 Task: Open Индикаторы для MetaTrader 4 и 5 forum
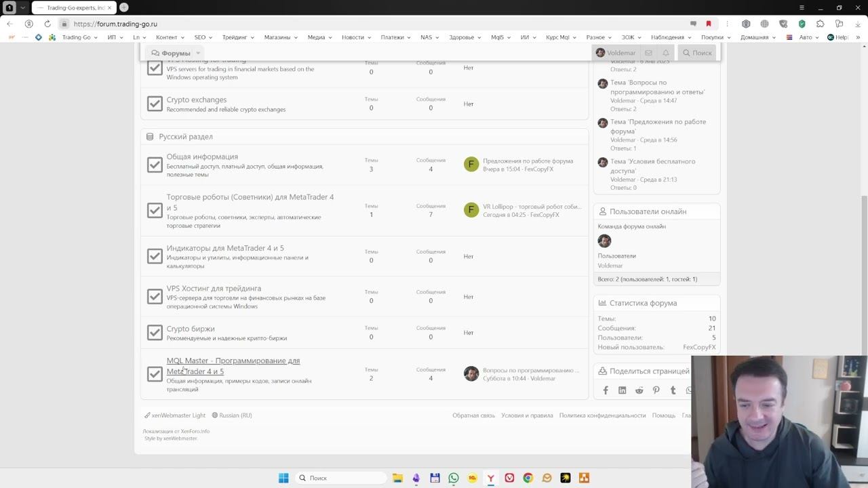225,248
